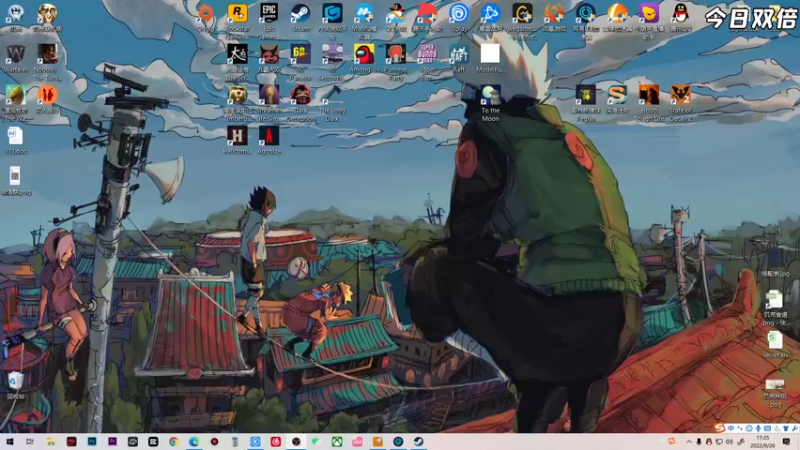Open Google Chrome from the taskbar
The width and height of the screenshot is (800, 450).
click(x=173, y=441)
